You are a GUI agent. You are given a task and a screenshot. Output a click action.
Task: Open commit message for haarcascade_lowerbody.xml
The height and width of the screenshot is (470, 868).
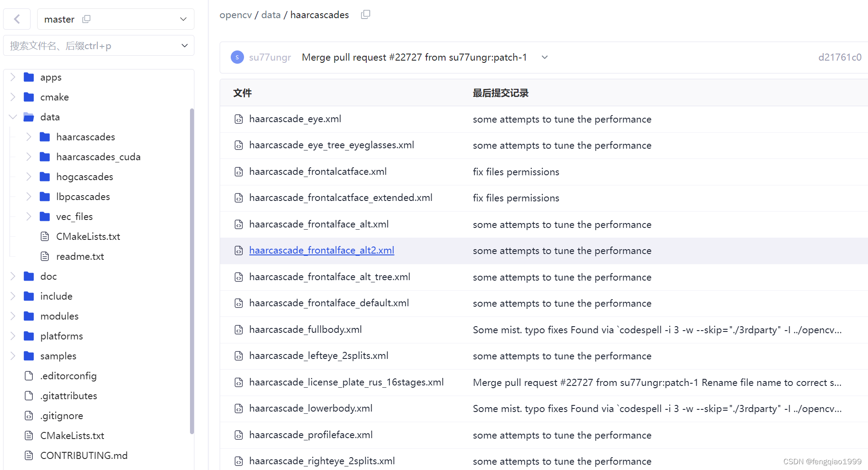pyautogui.click(x=657, y=408)
